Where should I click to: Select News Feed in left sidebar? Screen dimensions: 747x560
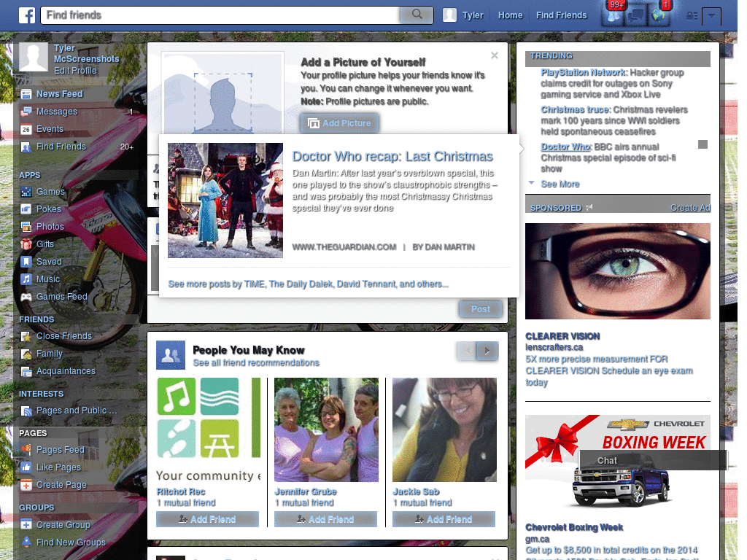click(x=60, y=94)
